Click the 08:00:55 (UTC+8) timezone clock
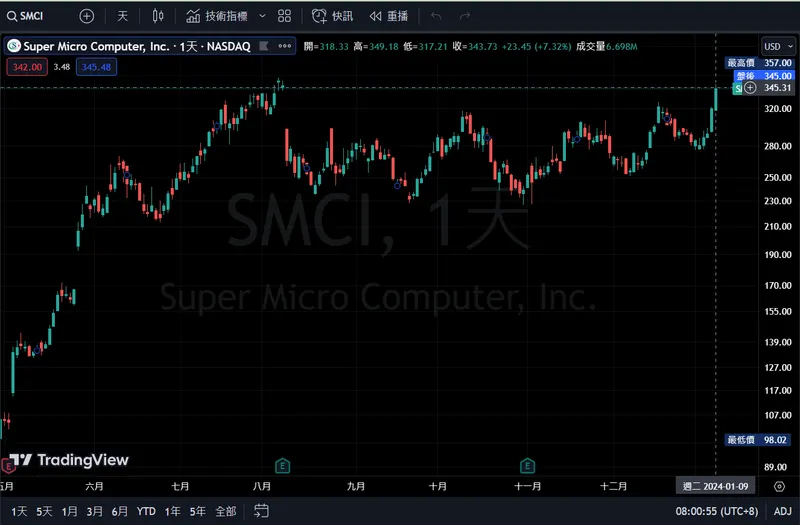 pyautogui.click(x=717, y=511)
